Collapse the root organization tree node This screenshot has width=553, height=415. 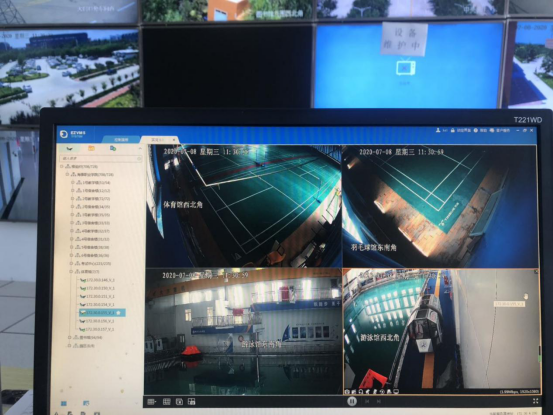click(62, 166)
